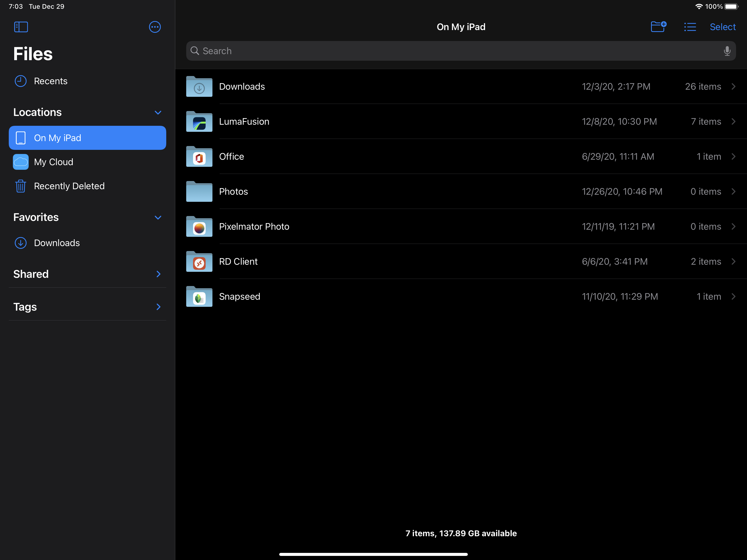Image resolution: width=747 pixels, height=560 pixels.
Task: Click the trash can icon
Action: click(x=21, y=186)
